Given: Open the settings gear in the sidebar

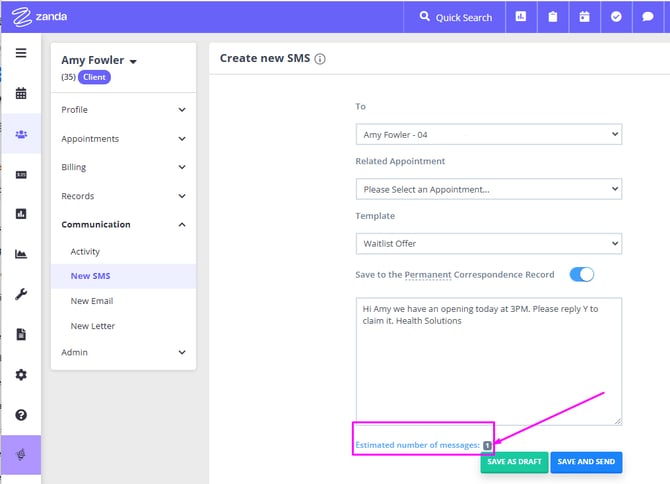Looking at the screenshot, I should pyautogui.click(x=21, y=374).
